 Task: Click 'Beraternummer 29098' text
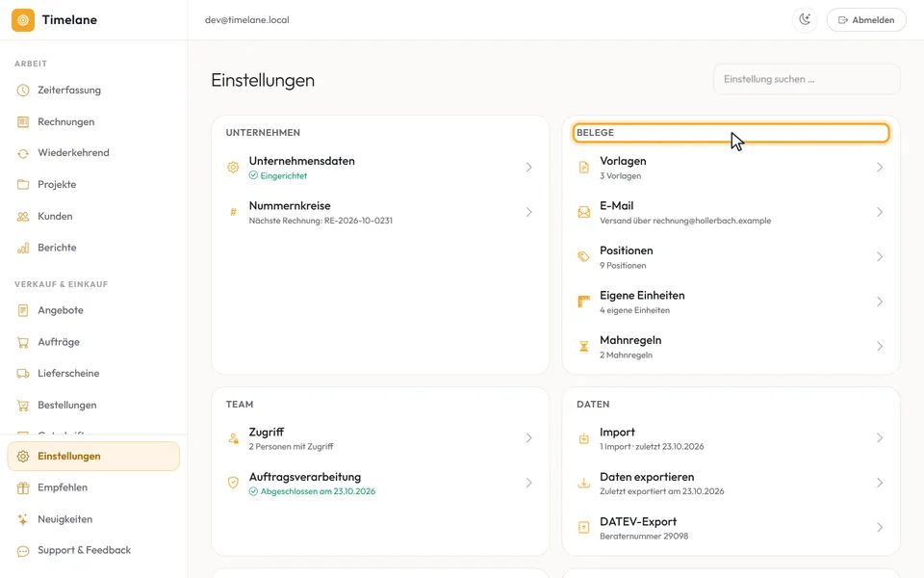644,537
